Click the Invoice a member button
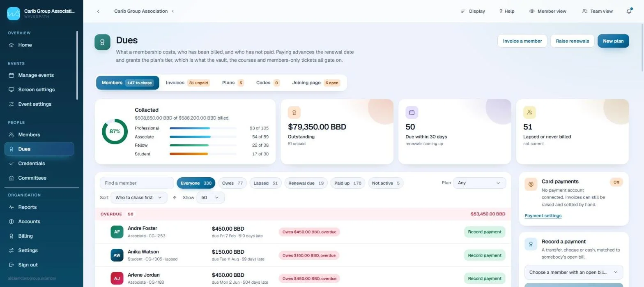Screen dimensions: 644x287 tap(522, 41)
